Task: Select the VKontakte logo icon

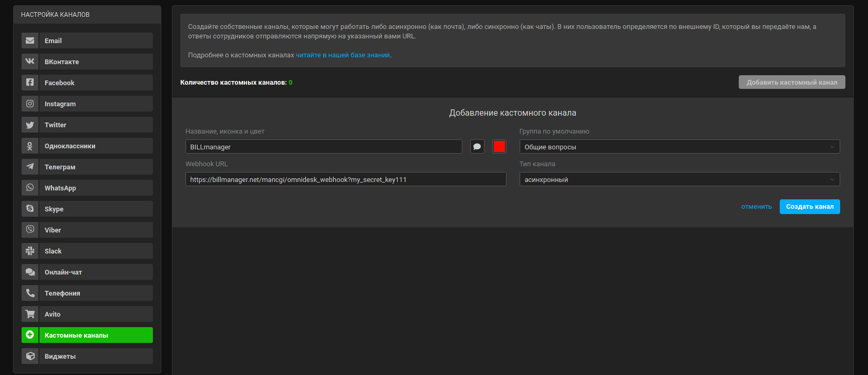Action: coord(30,62)
